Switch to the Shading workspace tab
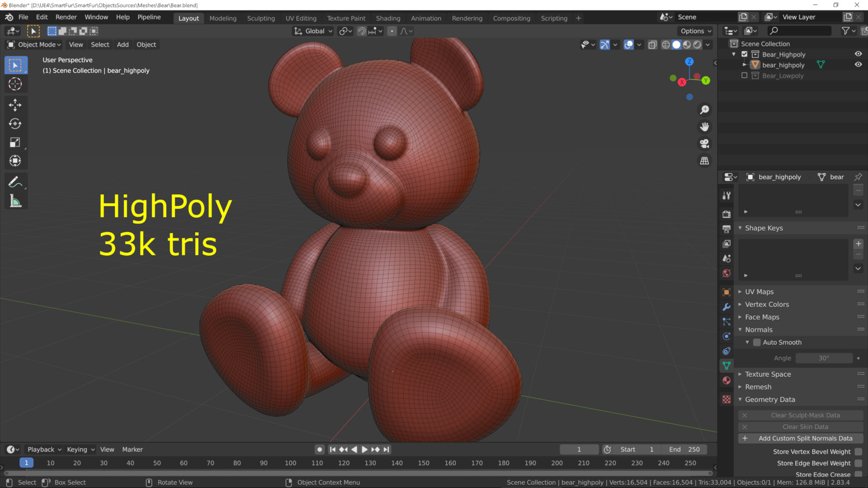 (388, 18)
